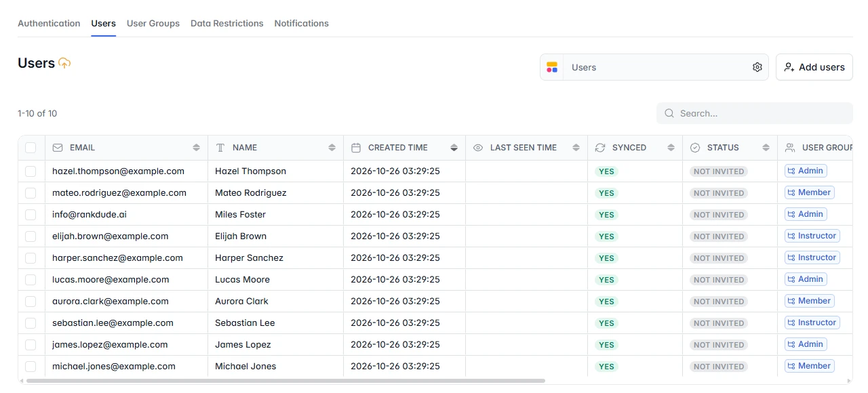This screenshot has height=393, width=868.
Task: Select the Users tab
Action: (x=104, y=23)
